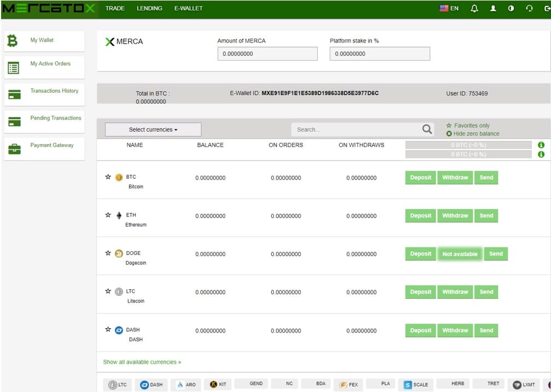This screenshot has width=551, height=392.
Task: Click the upper 0 BTC progress bar
Action: 468,145
